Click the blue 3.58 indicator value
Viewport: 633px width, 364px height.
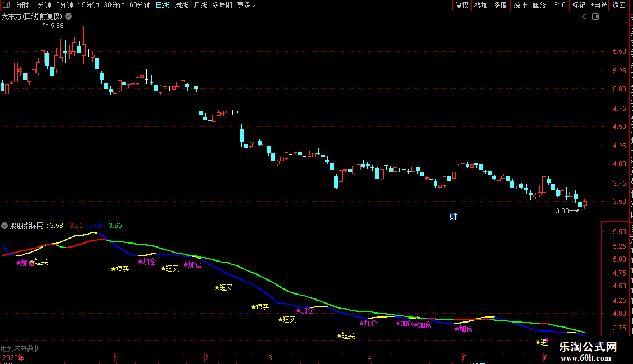pos(96,226)
